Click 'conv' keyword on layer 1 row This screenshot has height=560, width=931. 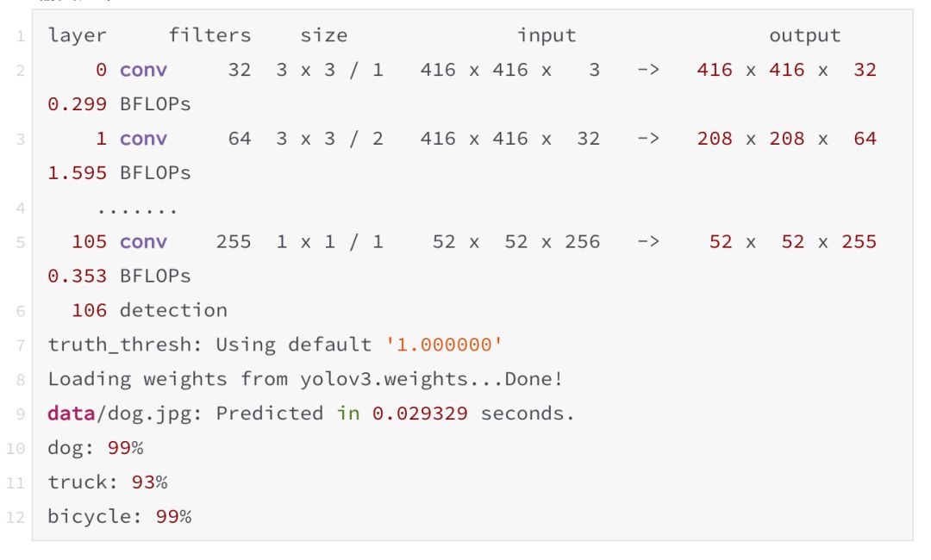[143, 140]
